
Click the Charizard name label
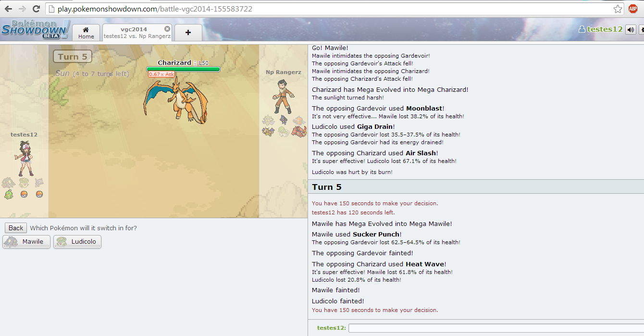pos(174,63)
